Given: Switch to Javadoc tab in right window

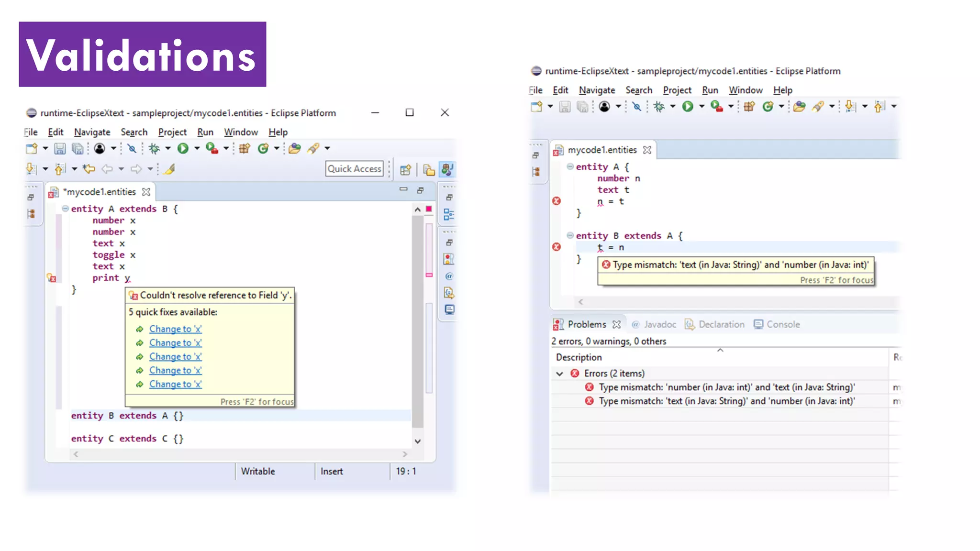Looking at the screenshot, I should [654, 324].
